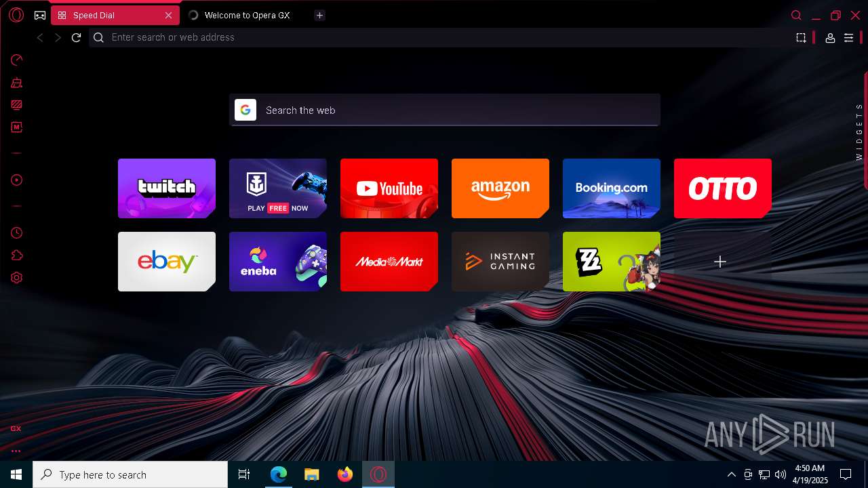Viewport: 868px width, 488px height.
Task: Open a new tab with plus button
Action: (x=319, y=15)
